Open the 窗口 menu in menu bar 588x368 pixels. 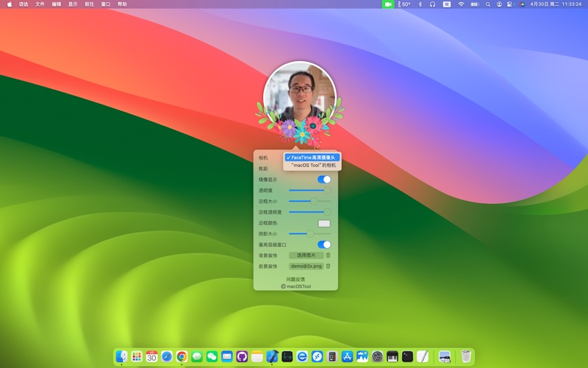(106, 4)
